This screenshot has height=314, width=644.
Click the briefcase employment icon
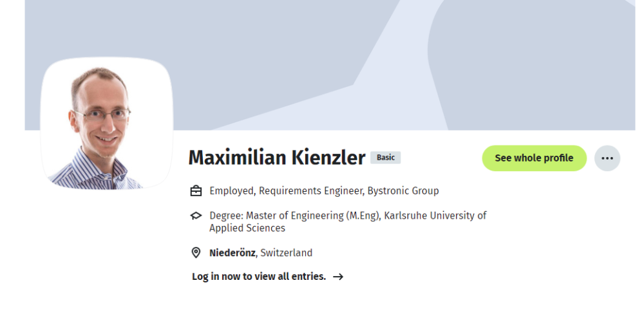coord(196,191)
